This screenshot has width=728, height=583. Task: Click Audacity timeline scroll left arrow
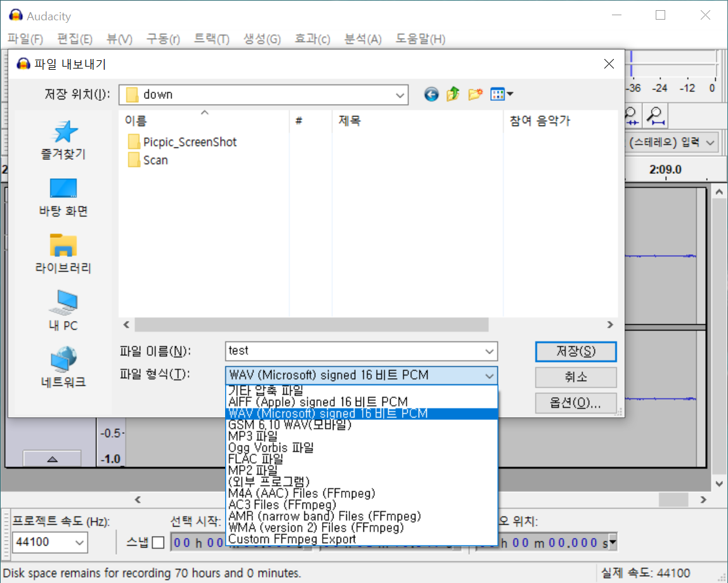[x=138, y=500]
